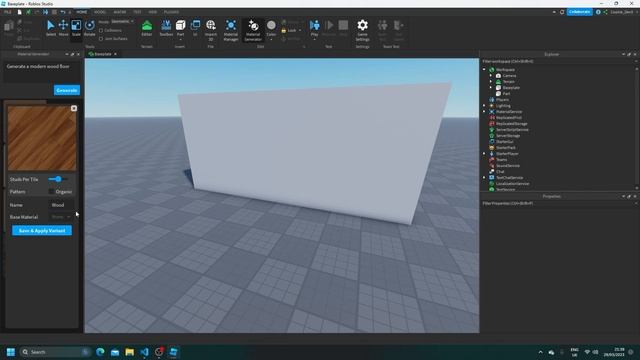This screenshot has width=640, height=360.
Task: Expand the TextChatService node in Explorer
Action: (484, 178)
